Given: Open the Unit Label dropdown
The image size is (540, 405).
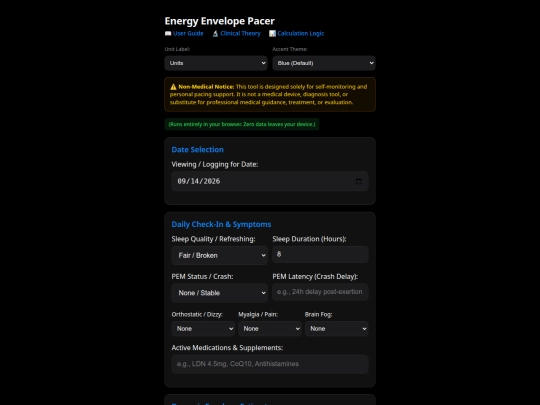Looking at the screenshot, I should [x=216, y=63].
